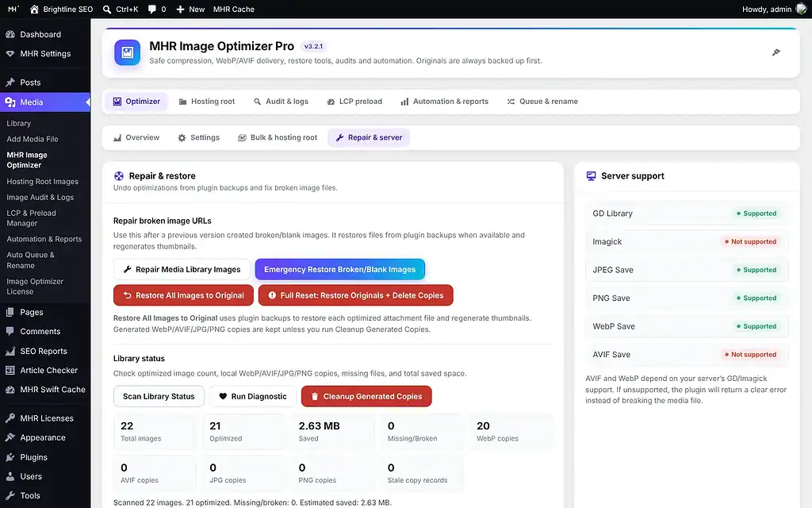Click the Comments bubble icon in sidebar
This screenshot has width=812, height=508.
[x=10, y=331]
